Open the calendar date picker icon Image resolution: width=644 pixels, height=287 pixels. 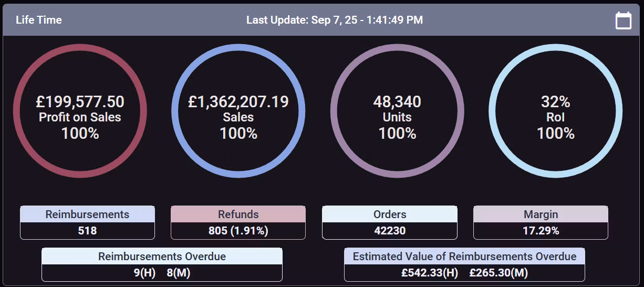623,20
